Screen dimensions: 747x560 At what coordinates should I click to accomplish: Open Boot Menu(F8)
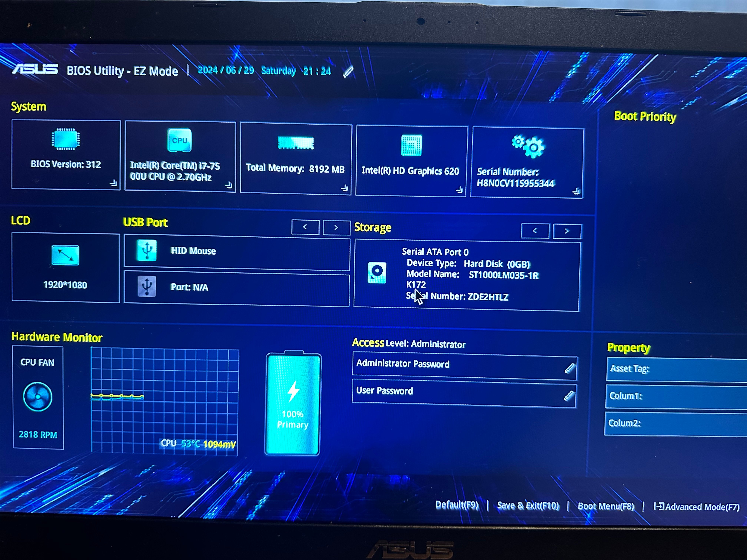pos(606,506)
